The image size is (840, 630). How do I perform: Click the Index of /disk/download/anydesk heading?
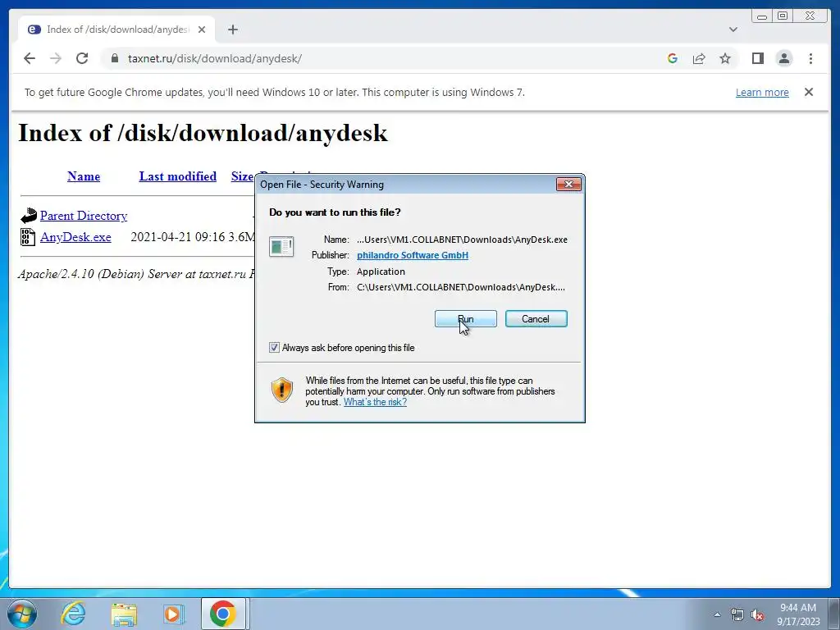click(x=203, y=133)
